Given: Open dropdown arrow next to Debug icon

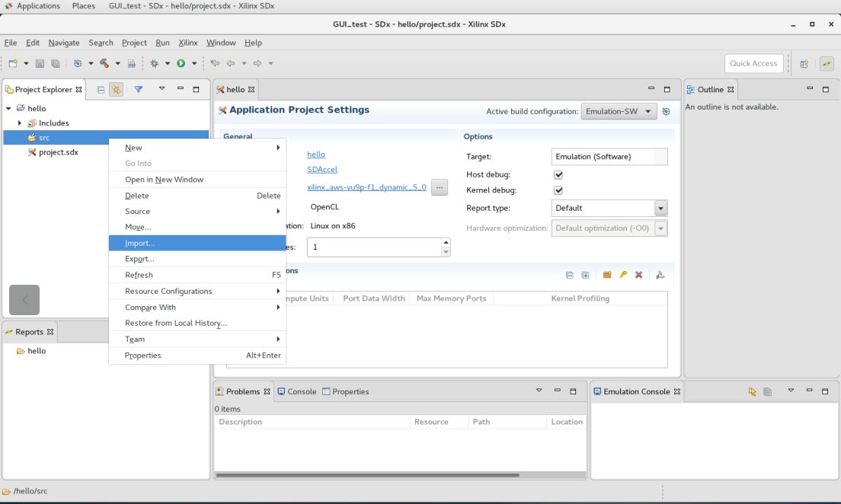Looking at the screenshot, I should coord(168,63).
